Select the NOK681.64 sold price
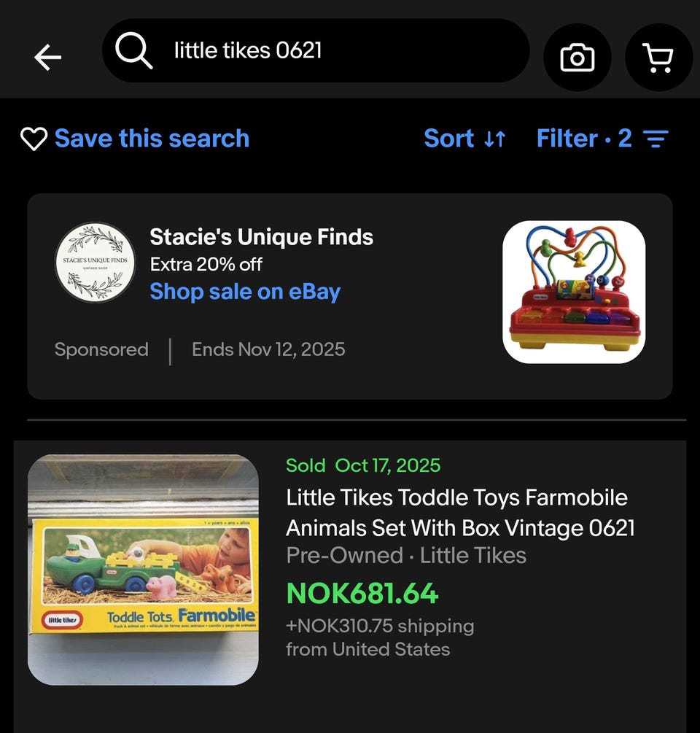This screenshot has width=700, height=733. 362,593
